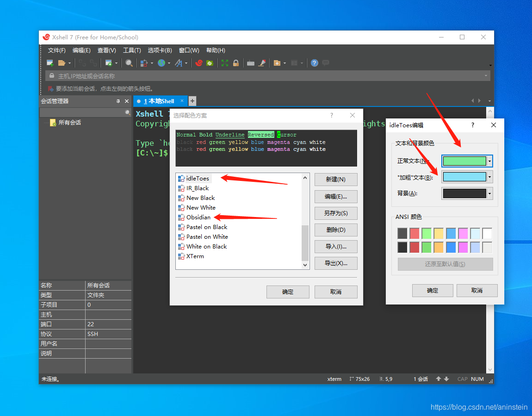532x416 pixels.
Task: Click the Open session folder icon
Action: click(x=62, y=63)
